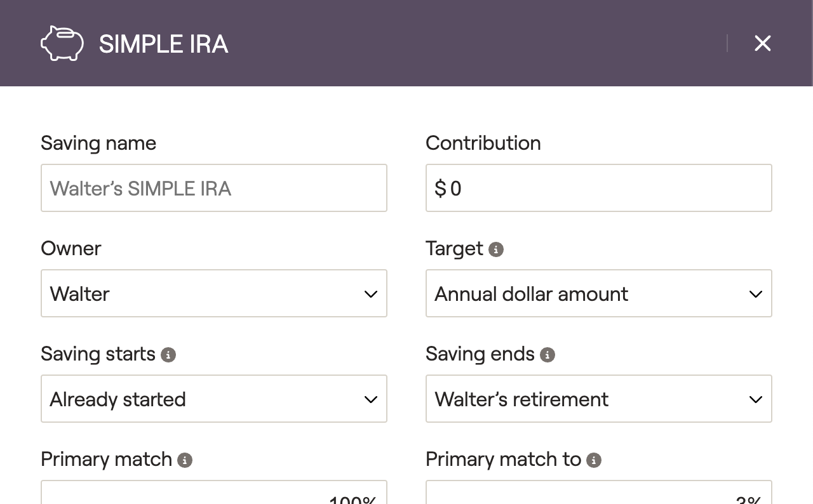Image resolution: width=813 pixels, height=504 pixels.
Task: Show info tooltip next to Target
Action: coord(496,249)
